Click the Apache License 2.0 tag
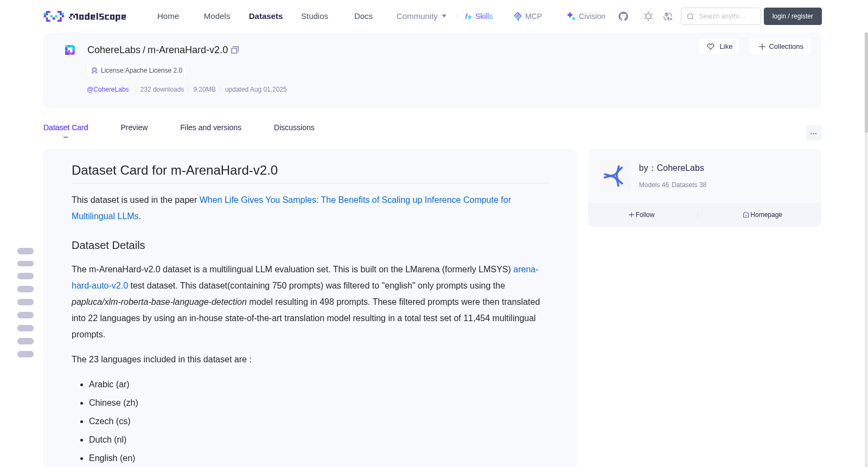Image resolution: width=868 pixels, height=467 pixels. click(136, 71)
